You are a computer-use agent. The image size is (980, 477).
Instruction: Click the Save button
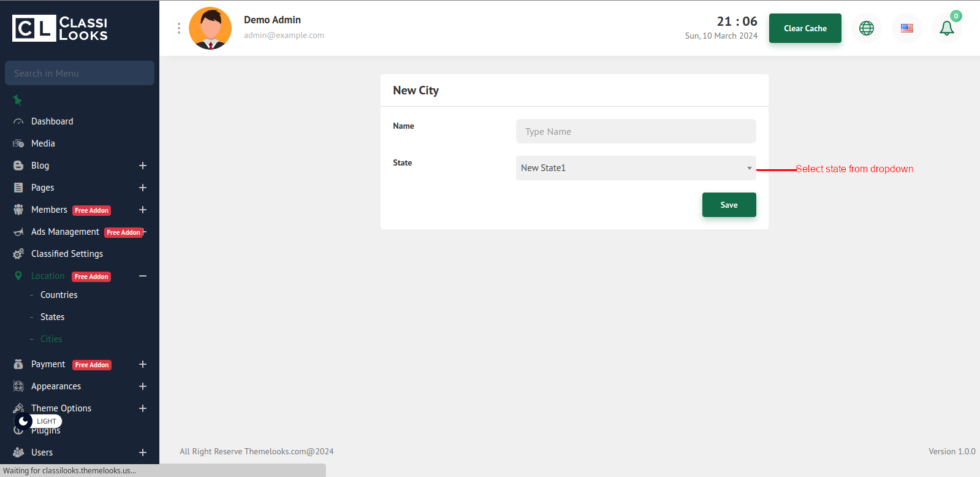[729, 205]
